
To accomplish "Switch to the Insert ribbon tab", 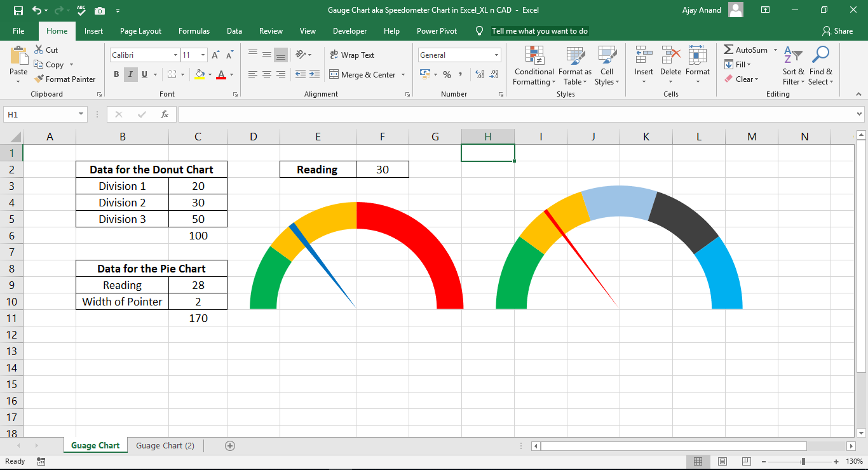I will point(93,30).
